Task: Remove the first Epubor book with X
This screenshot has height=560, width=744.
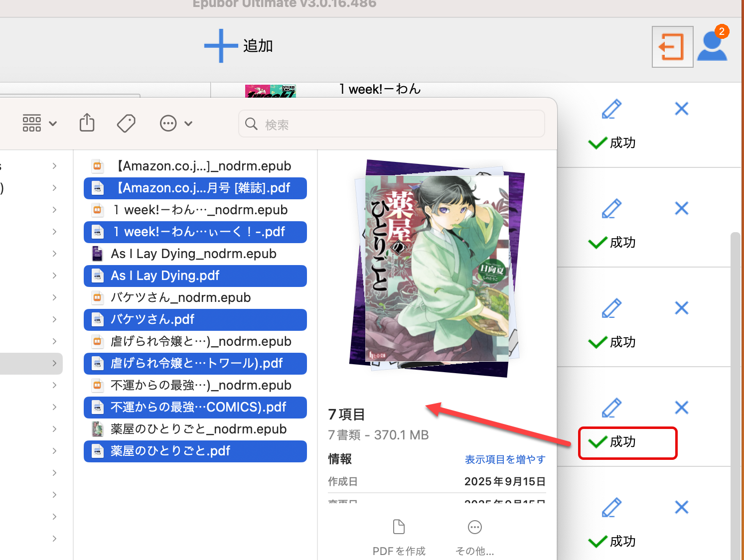Action: coord(682,109)
